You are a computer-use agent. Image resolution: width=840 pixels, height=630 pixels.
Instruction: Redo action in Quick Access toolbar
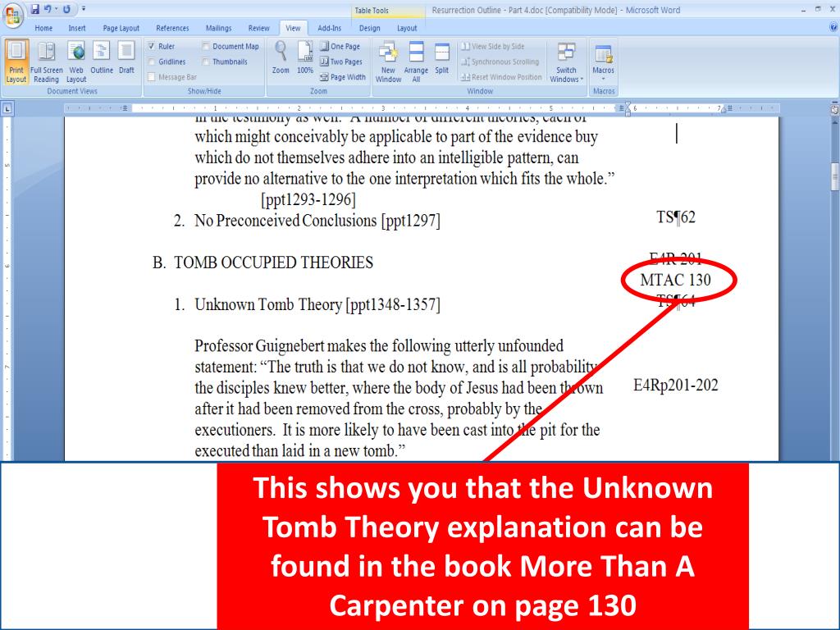[x=67, y=9]
